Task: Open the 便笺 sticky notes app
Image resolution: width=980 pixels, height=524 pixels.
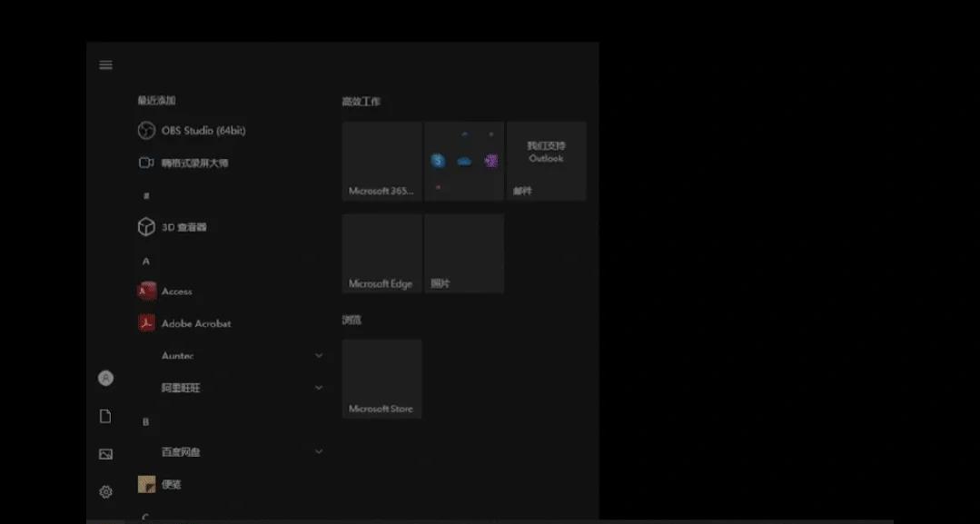Action: click(x=171, y=485)
